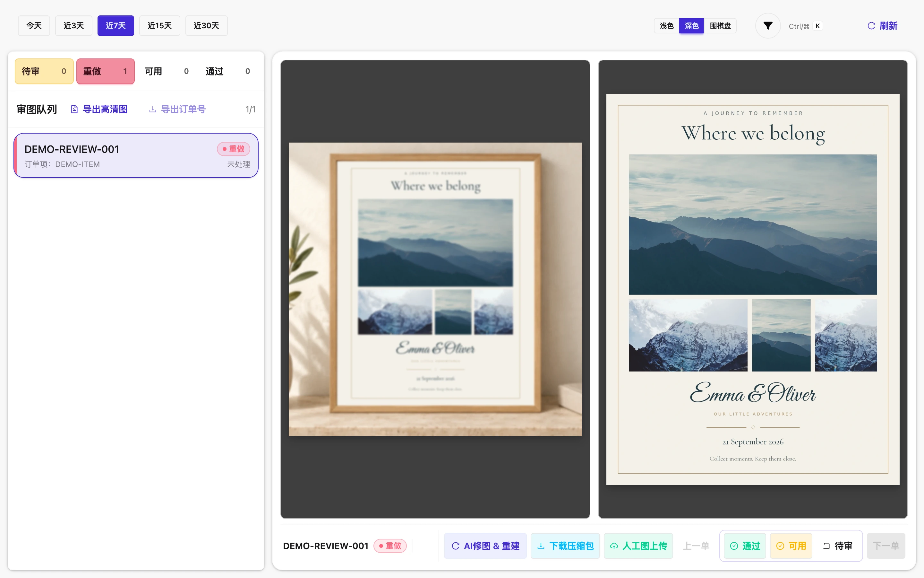The height and width of the screenshot is (578, 924).
Task: Click the check-circle icon in 可用 button
Action: point(780,546)
